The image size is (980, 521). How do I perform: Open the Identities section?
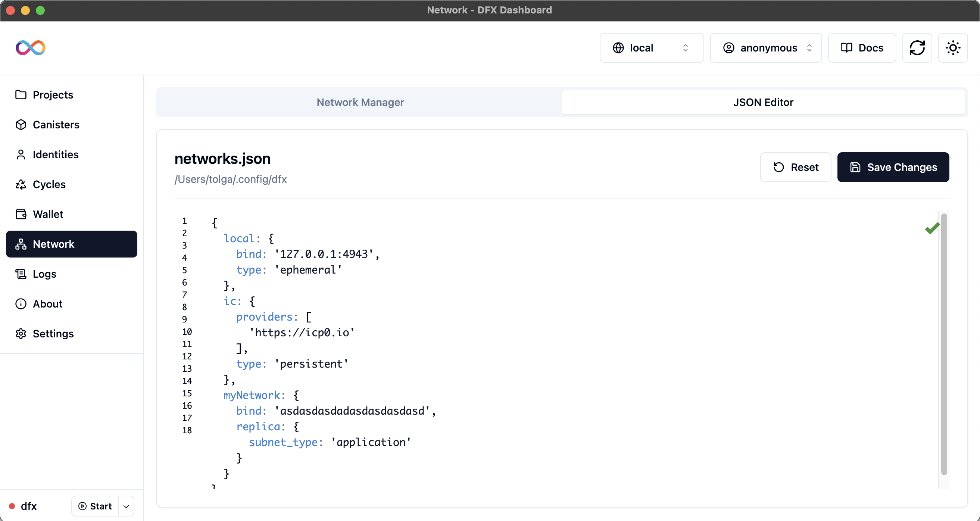(55, 154)
